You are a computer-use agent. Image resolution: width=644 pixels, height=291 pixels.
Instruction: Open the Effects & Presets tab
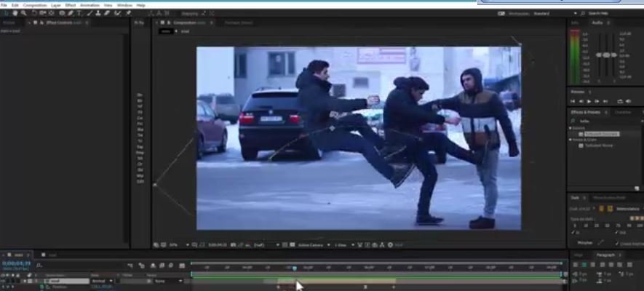[x=585, y=112]
